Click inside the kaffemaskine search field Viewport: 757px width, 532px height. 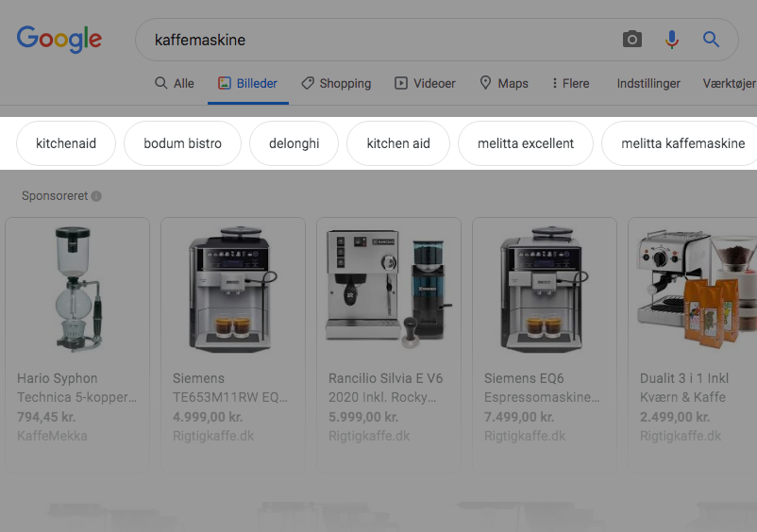[x=378, y=40]
